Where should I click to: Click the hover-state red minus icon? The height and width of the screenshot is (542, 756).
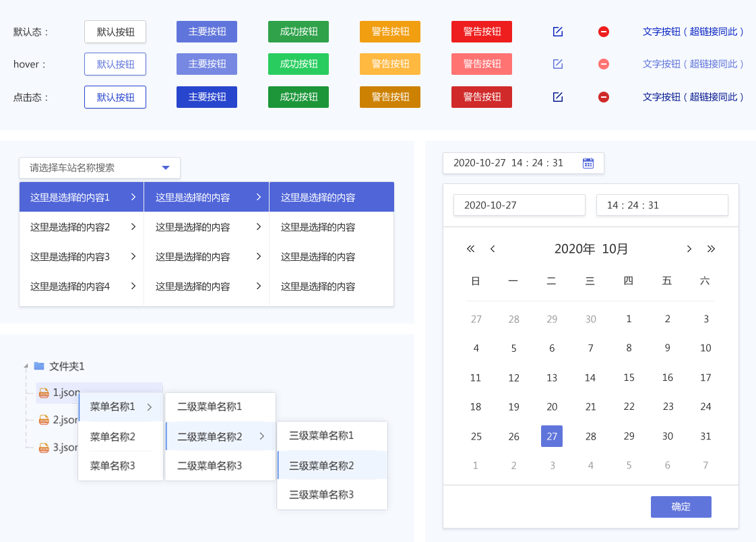[x=604, y=64]
